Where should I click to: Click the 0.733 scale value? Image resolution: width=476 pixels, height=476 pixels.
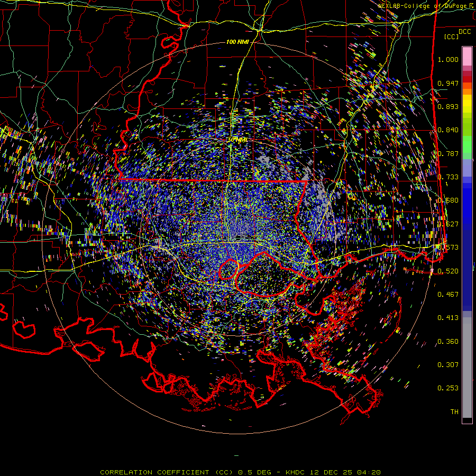coord(448,177)
